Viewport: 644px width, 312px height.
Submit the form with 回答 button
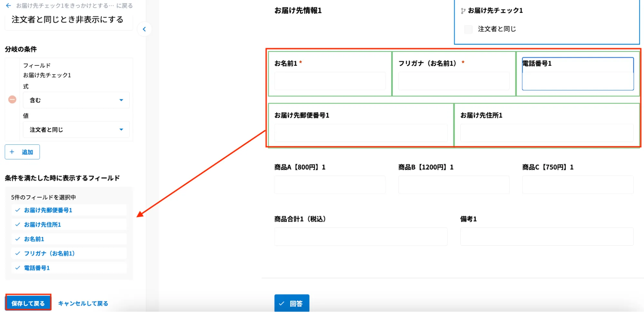(x=292, y=303)
